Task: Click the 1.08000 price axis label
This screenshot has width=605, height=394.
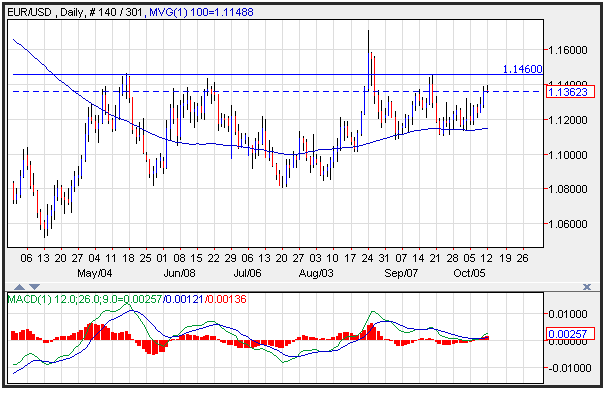Action: click(568, 189)
